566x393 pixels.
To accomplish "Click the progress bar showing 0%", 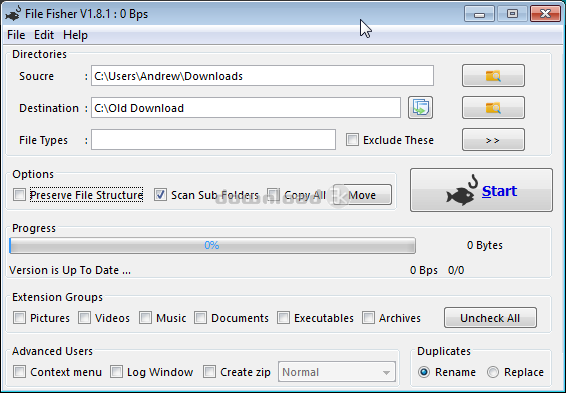I will point(212,245).
